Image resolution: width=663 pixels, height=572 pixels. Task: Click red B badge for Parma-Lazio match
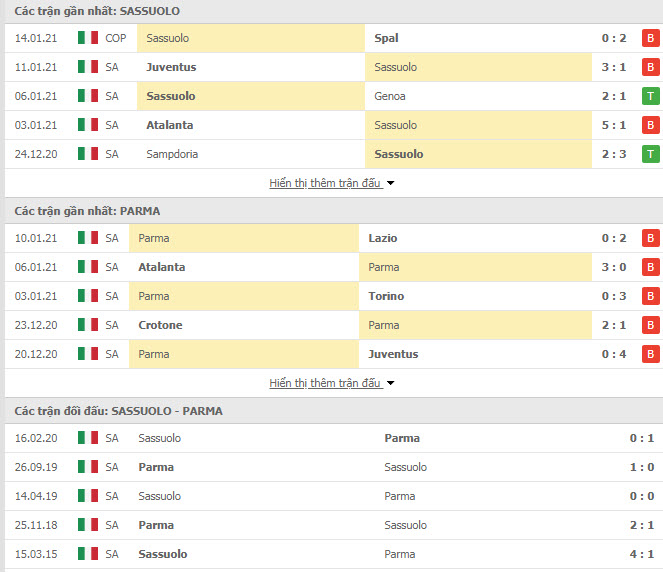click(x=650, y=238)
